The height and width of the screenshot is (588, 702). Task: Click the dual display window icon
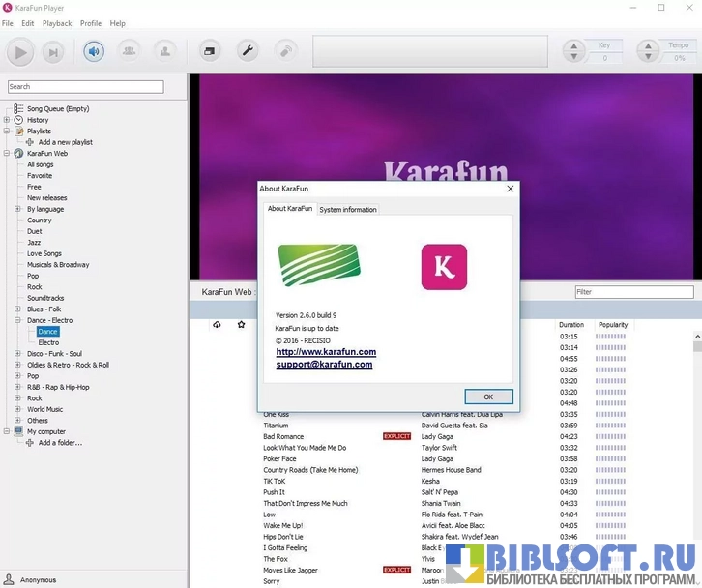pyautogui.click(x=209, y=51)
